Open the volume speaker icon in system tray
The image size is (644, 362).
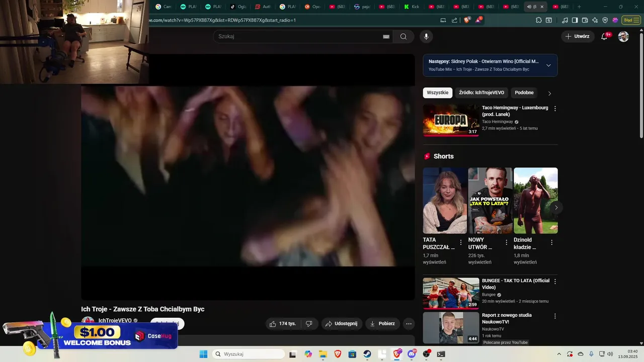click(x=610, y=354)
